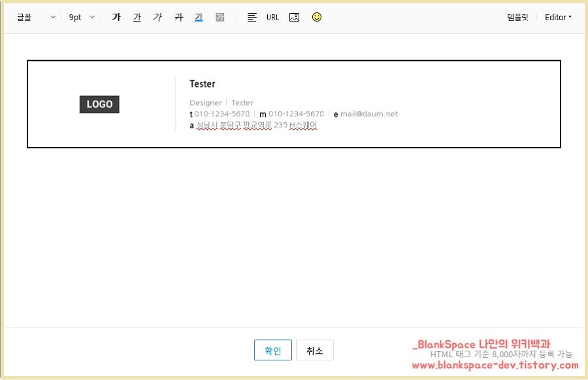This screenshot has width=588, height=380.
Task: Cancel with the 취소 button
Action: (315, 350)
